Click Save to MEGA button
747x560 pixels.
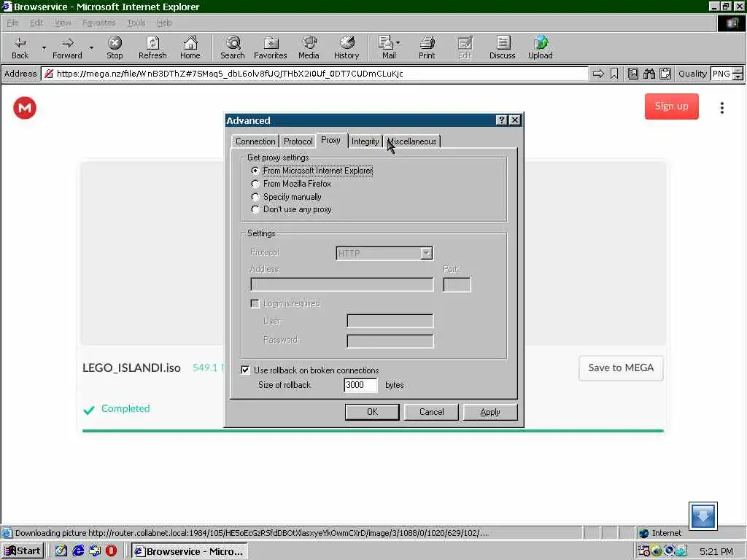[x=621, y=367]
